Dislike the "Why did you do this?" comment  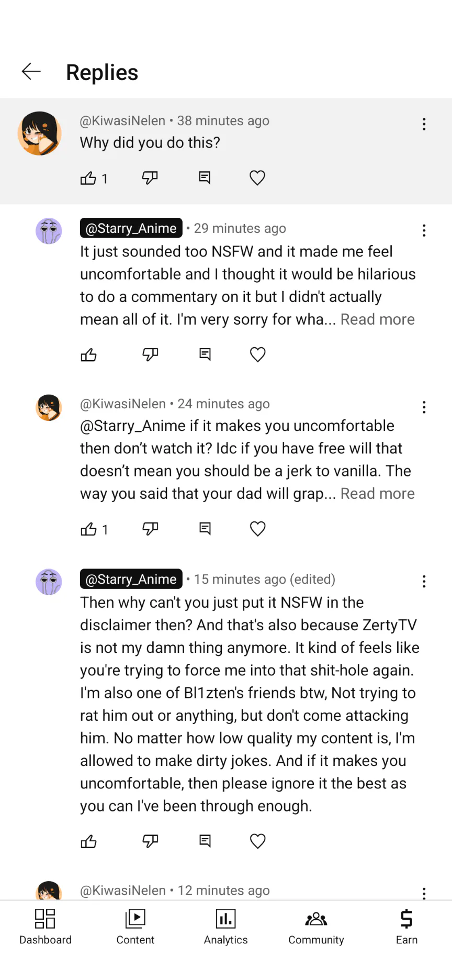(150, 178)
